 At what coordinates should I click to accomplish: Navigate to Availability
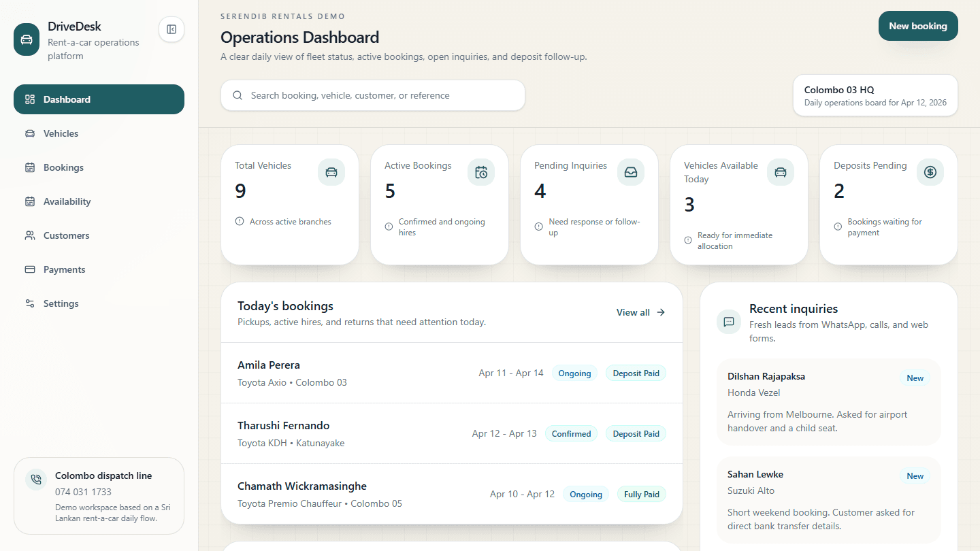[99, 201]
